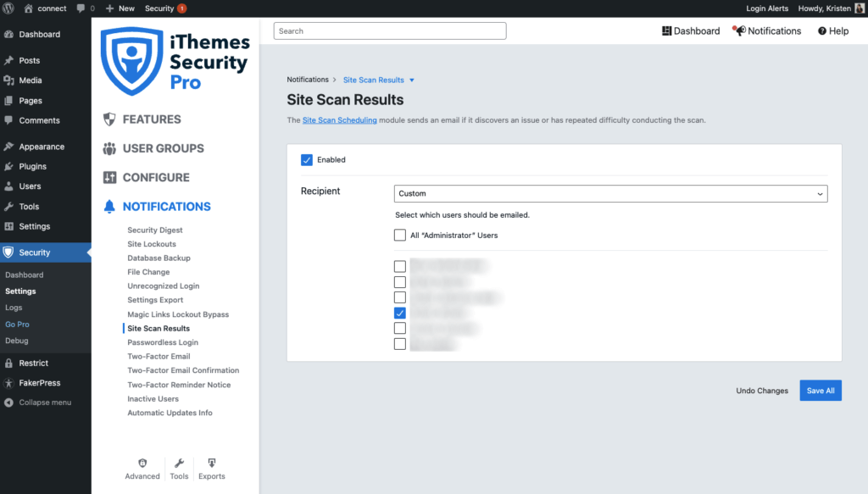This screenshot has height=494, width=868.
Task: Open the Unrecognized Login notification settings
Action: click(164, 286)
